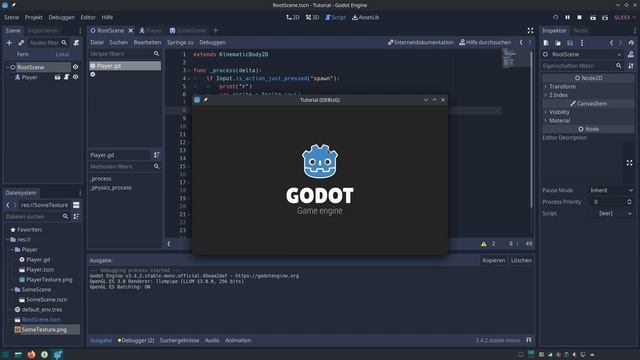This screenshot has height=360, width=640.
Task: Pause the running scene
Action: pos(567,18)
